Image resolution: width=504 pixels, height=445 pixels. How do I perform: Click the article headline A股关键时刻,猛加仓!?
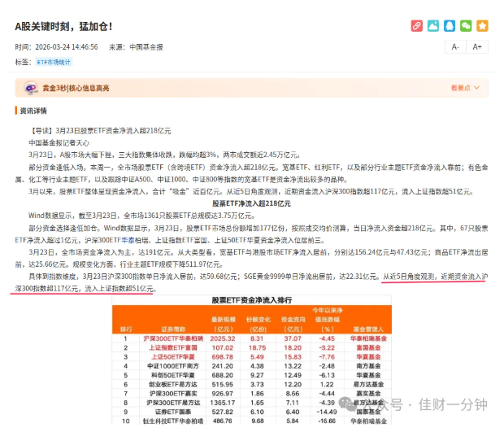64,26
